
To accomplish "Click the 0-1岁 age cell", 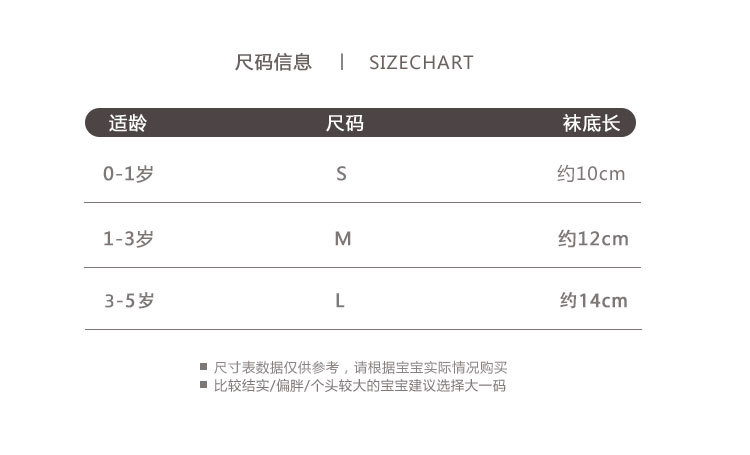I will (x=128, y=174).
